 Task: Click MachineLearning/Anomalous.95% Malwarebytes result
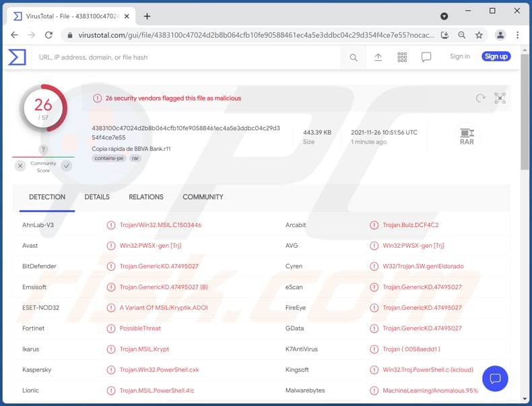pyautogui.click(x=430, y=391)
